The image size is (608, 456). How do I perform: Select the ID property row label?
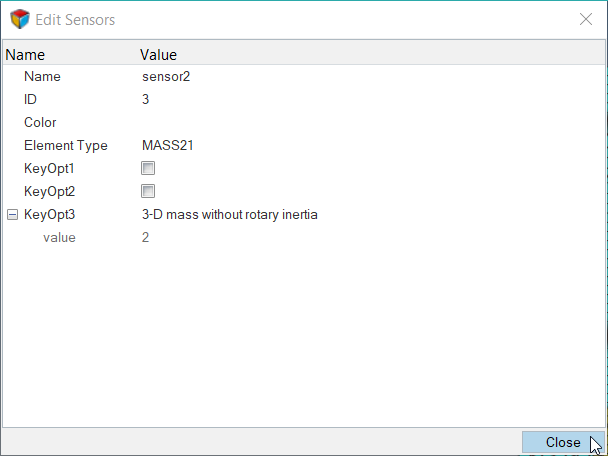(x=30, y=100)
